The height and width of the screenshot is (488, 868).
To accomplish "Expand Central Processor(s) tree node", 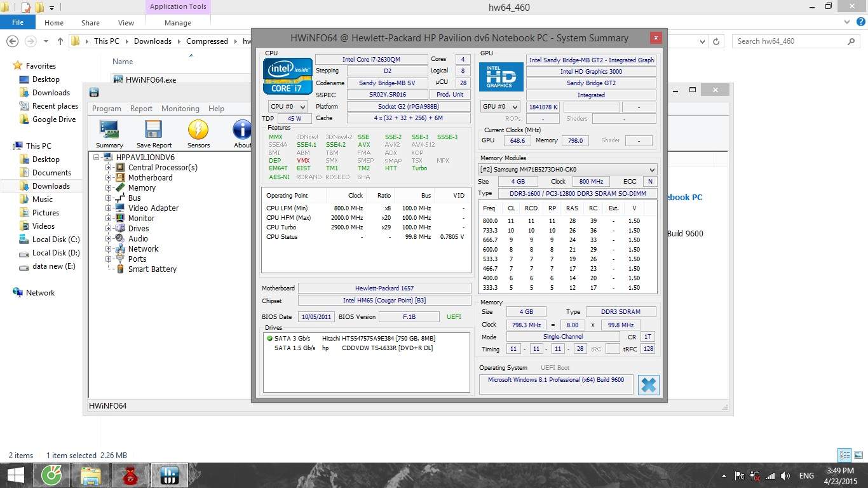I will coord(108,168).
